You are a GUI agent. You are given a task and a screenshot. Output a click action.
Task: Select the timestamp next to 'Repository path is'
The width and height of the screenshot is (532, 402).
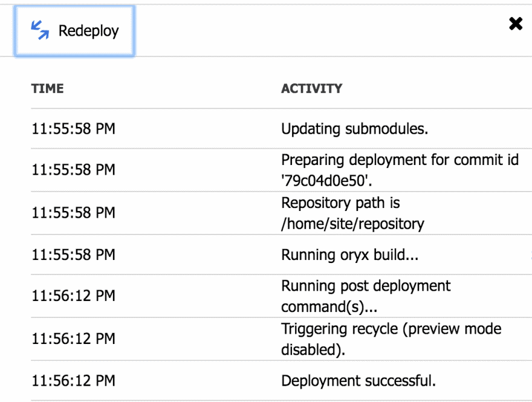[x=73, y=213]
